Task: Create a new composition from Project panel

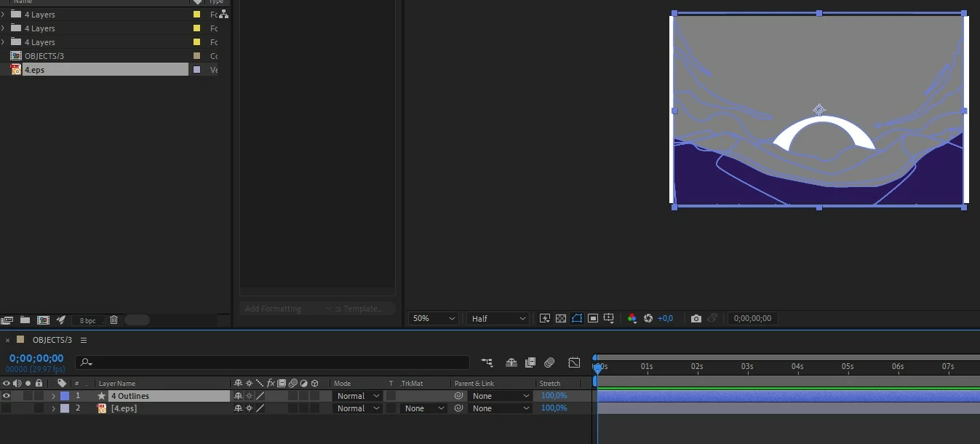Action: [x=43, y=320]
